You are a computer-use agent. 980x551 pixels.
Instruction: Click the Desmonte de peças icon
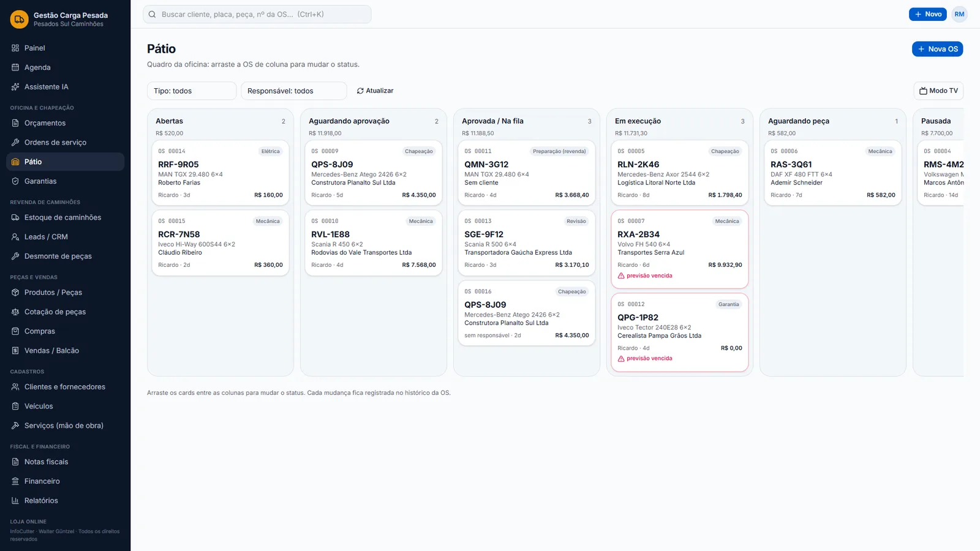[x=15, y=256]
